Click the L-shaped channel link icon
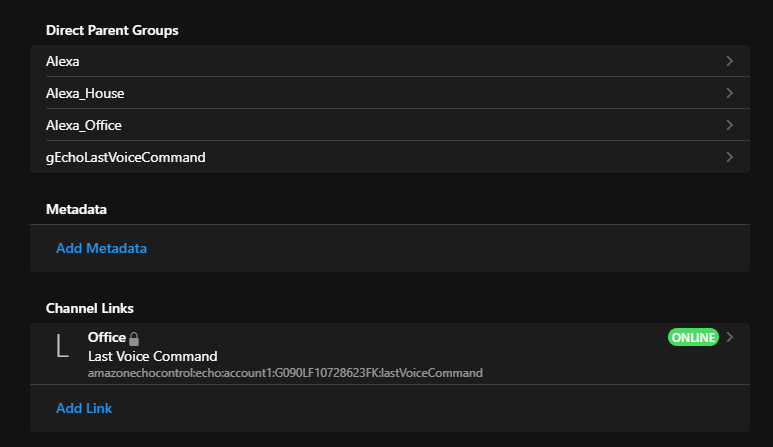This screenshot has width=773, height=447. [x=62, y=346]
